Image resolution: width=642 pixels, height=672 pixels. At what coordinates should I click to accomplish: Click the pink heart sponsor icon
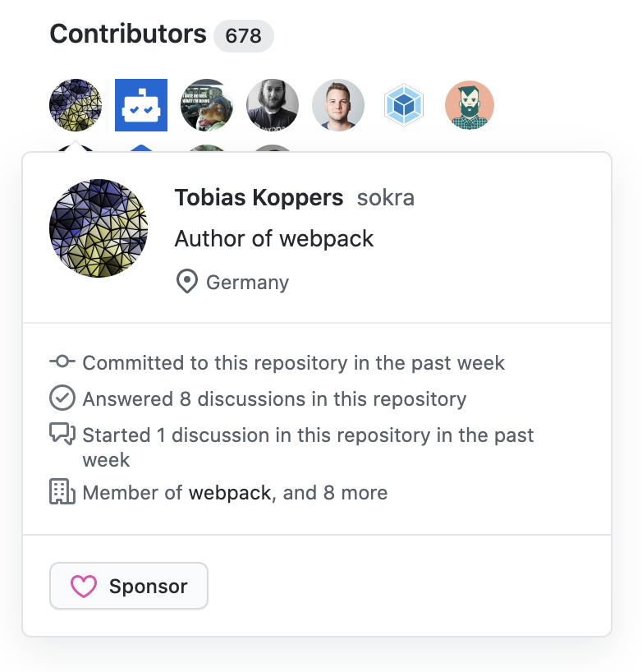(83, 587)
